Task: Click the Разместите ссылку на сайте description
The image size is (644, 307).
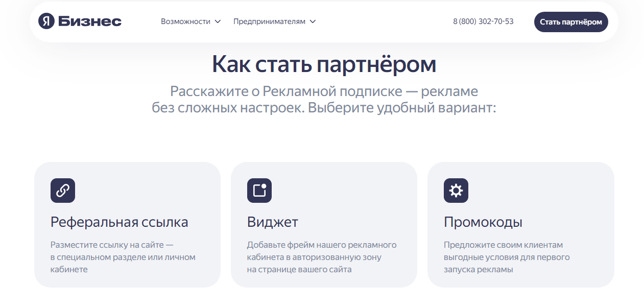Action: 123,257
